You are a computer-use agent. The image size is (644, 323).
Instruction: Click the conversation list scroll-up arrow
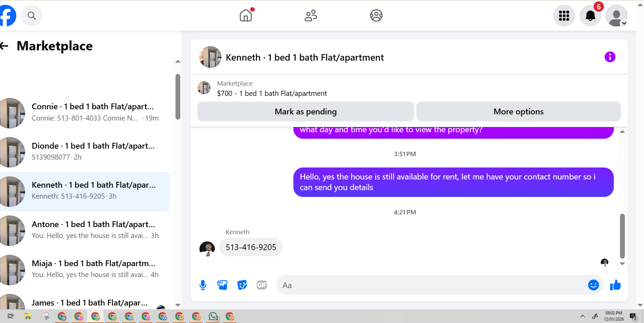click(x=178, y=62)
